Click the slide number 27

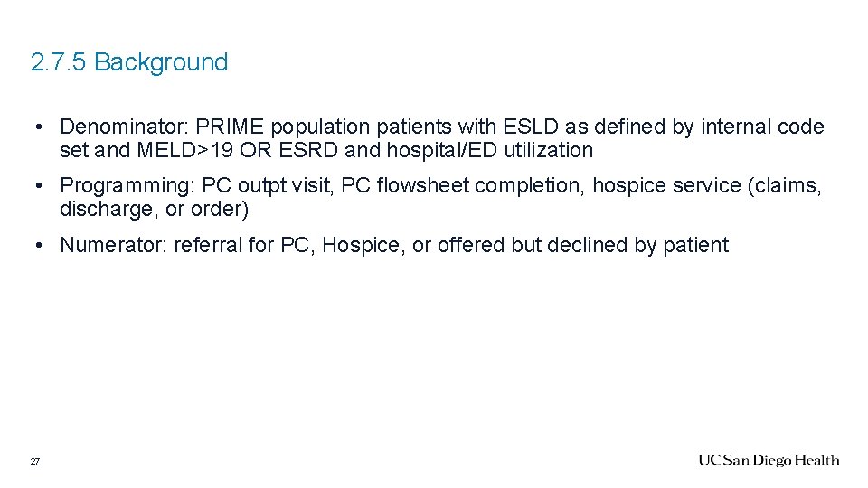point(35,462)
